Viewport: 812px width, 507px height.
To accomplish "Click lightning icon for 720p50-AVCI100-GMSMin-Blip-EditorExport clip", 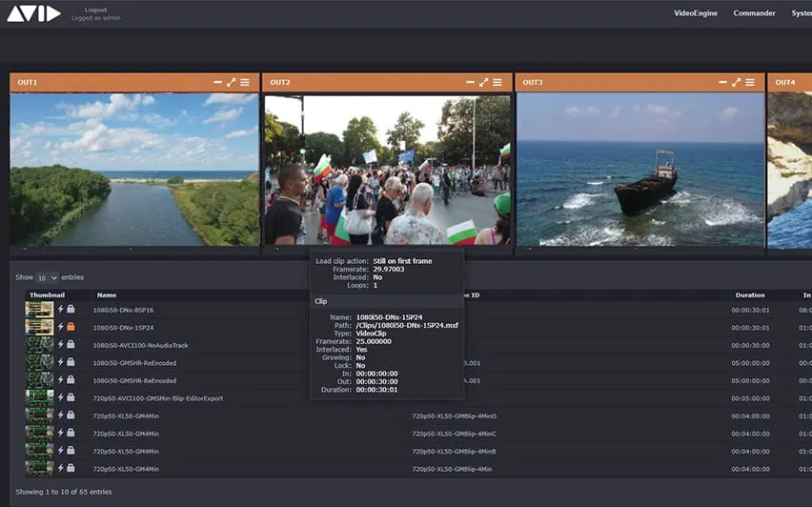I will 61,397.
